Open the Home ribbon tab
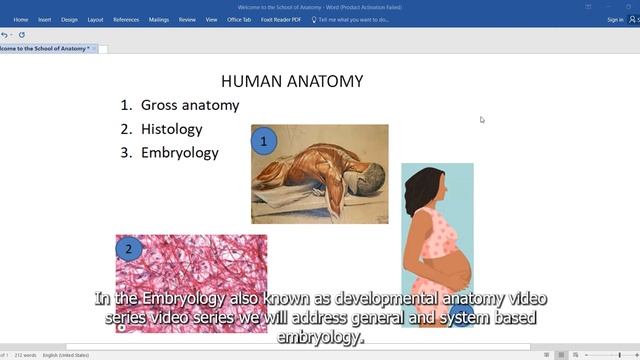 (x=21, y=20)
